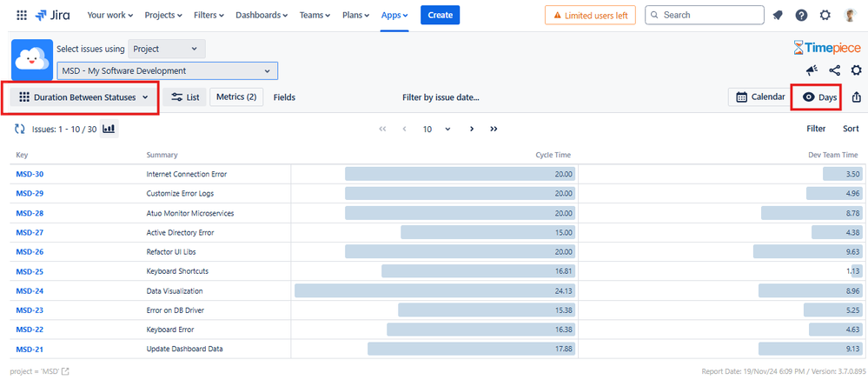Click the List button
This screenshot has width=868, height=380.
[185, 97]
